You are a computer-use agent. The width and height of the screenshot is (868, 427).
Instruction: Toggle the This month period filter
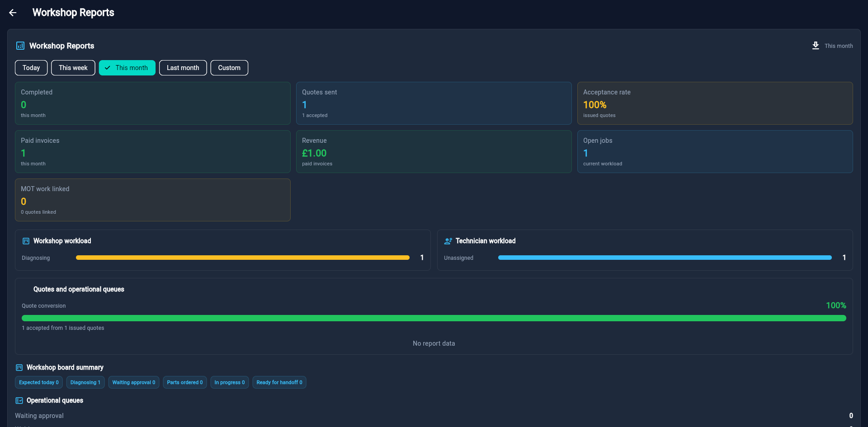pyautogui.click(x=127, y=68)
